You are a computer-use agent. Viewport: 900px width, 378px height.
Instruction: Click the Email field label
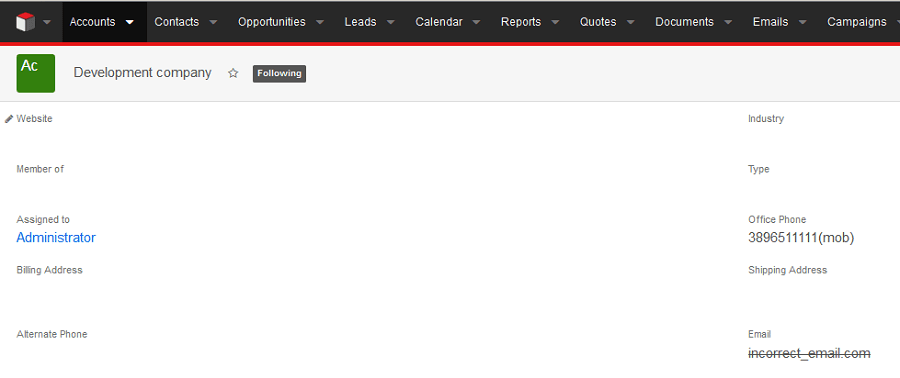coord(759,334)
